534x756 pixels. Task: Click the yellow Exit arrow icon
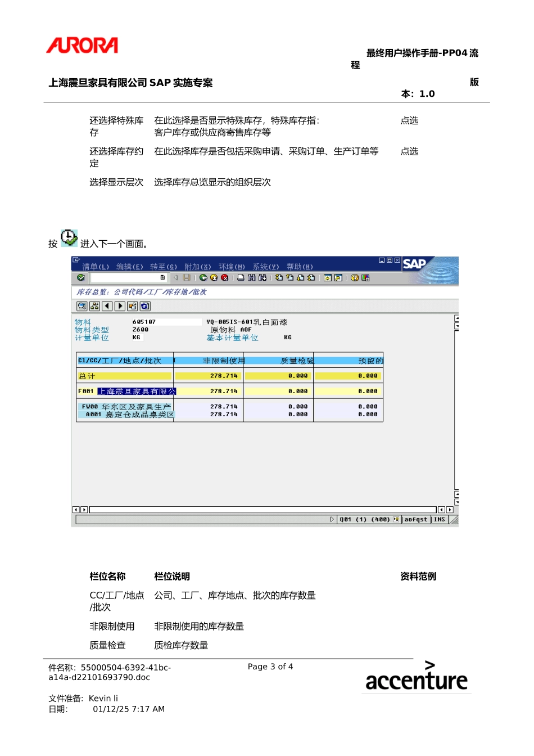214,278
